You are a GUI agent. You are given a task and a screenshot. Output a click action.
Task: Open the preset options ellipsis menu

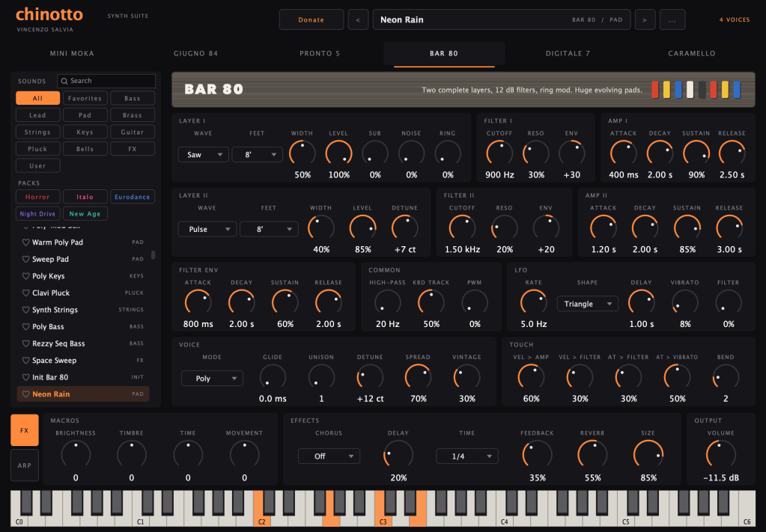click(672, 20)
